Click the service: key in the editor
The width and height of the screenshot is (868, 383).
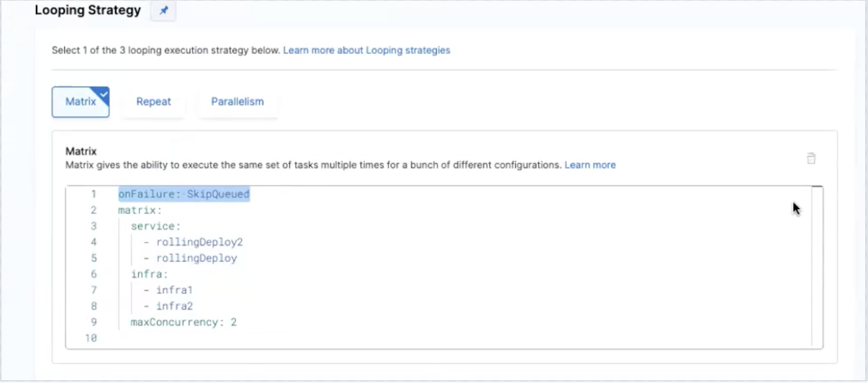pos(155,226)
